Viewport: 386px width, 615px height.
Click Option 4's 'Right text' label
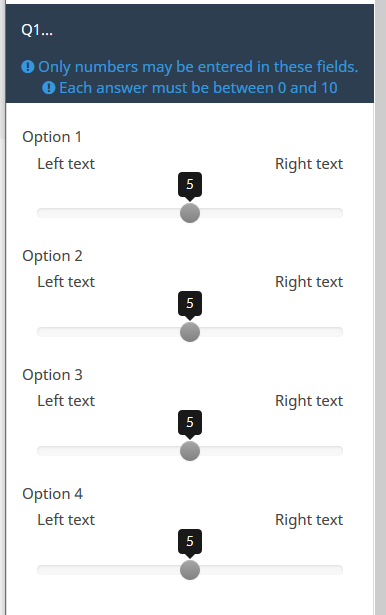tap(309, 520)
